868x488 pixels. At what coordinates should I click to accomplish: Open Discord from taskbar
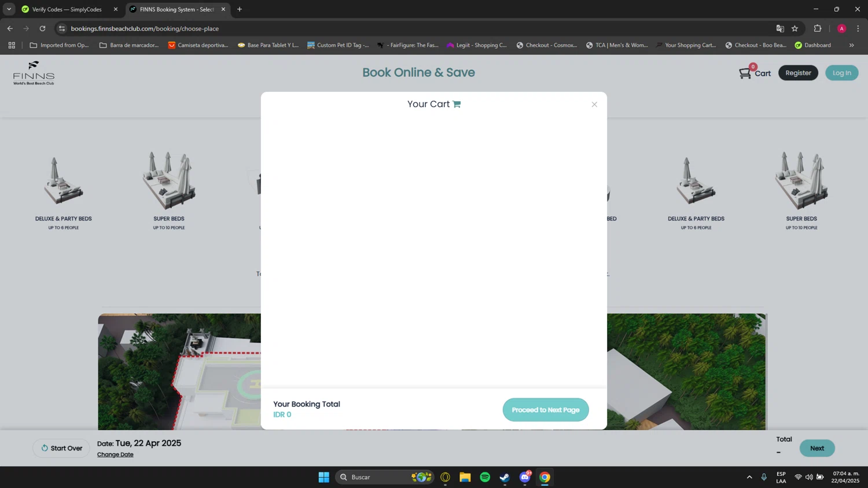click(x=525, y=477)
